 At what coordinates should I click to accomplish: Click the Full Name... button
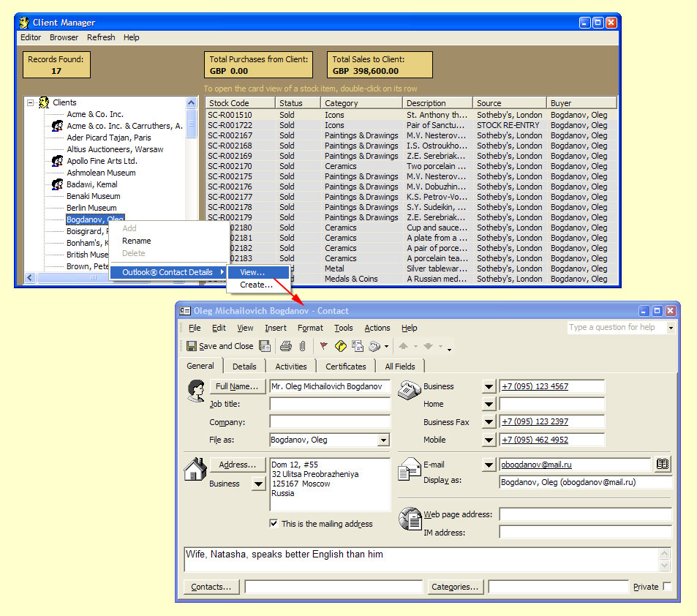pos(237,386)
